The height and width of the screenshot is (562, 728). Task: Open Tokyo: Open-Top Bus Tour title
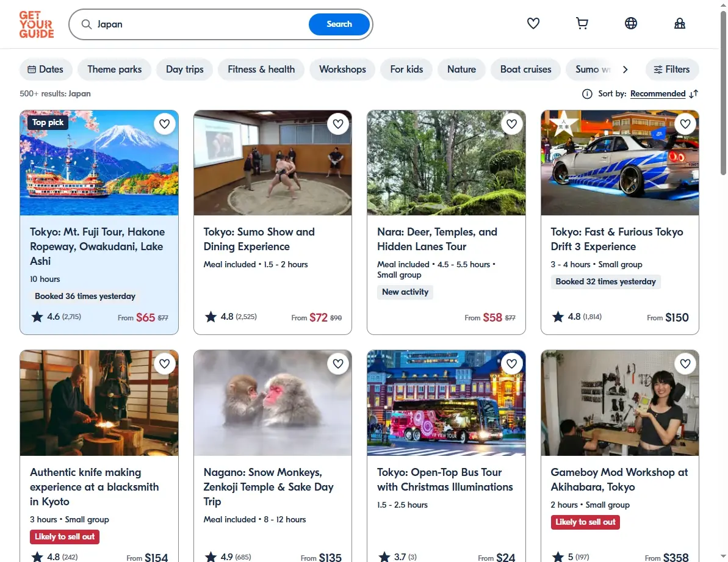coord(445,480)
